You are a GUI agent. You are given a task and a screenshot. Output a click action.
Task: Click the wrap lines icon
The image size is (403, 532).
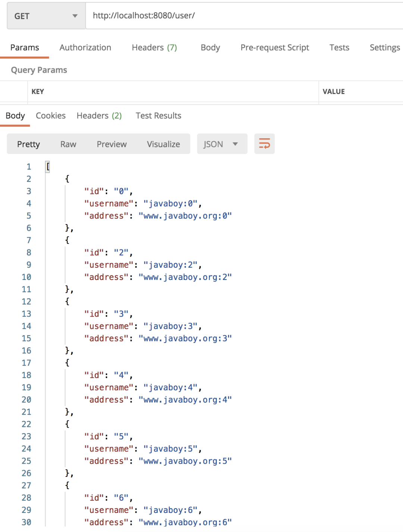[x=264, y=144]
